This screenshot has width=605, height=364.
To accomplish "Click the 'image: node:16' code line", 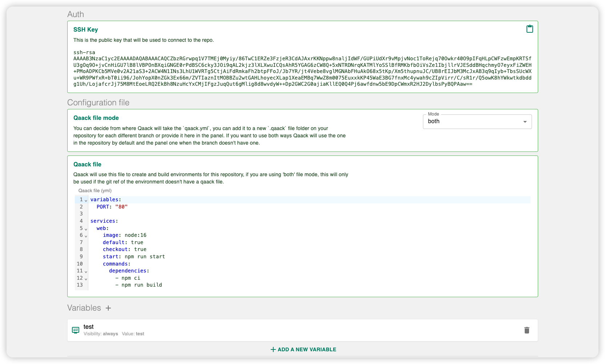I will (125, 235).
